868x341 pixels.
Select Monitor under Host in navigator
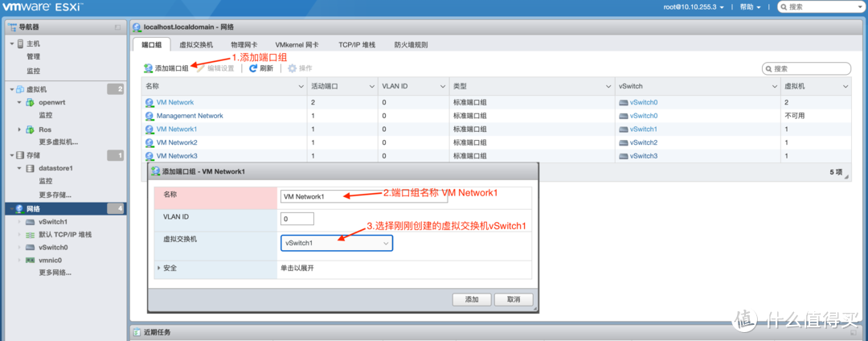click(x=33, y=71)
